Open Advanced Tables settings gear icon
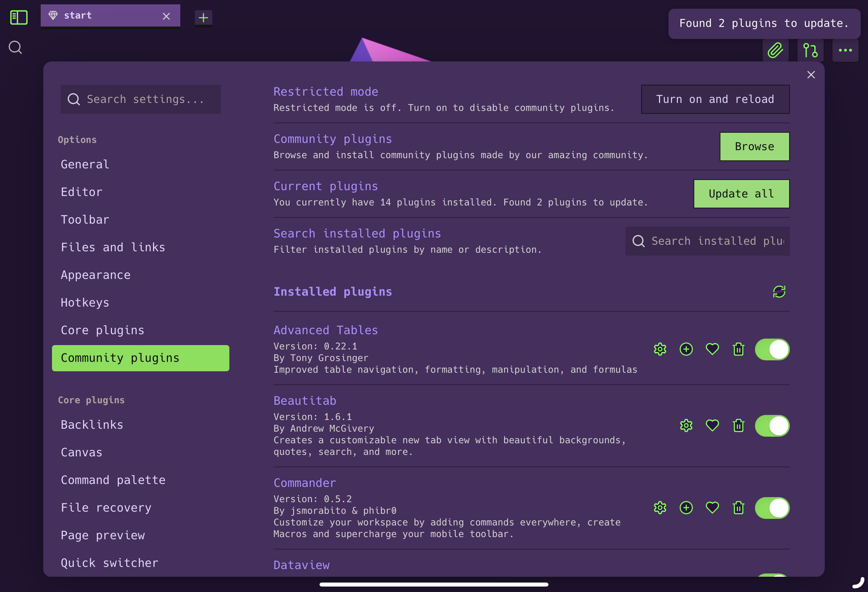This screenshot has height=592, width=868. click(660, 349)
